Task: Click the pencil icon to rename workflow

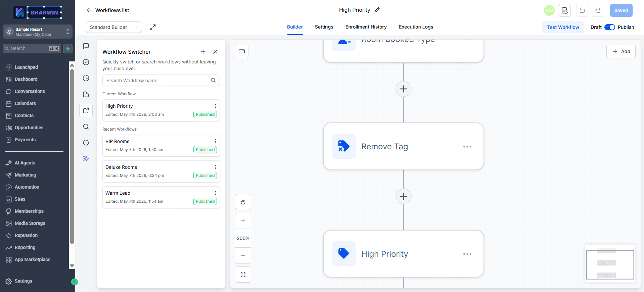Action: point(377,10)
